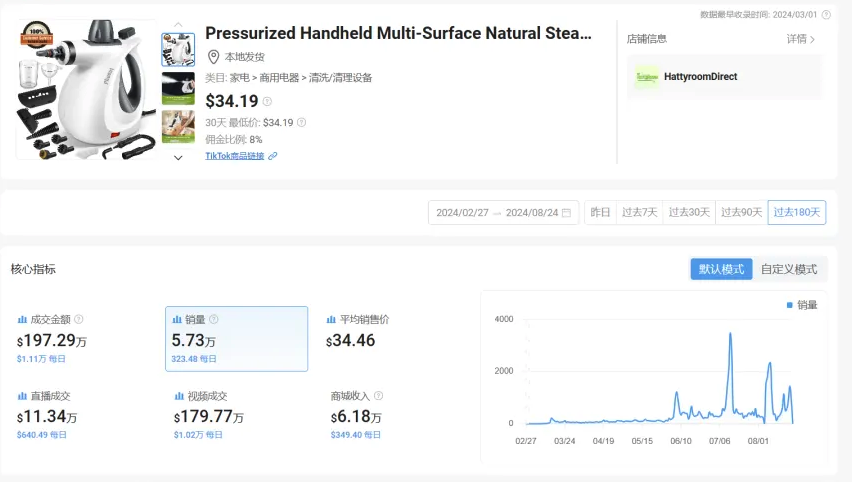Click the info icon beside $34.19 price
The width and height of the screenshot is (852, 482).
267,101
